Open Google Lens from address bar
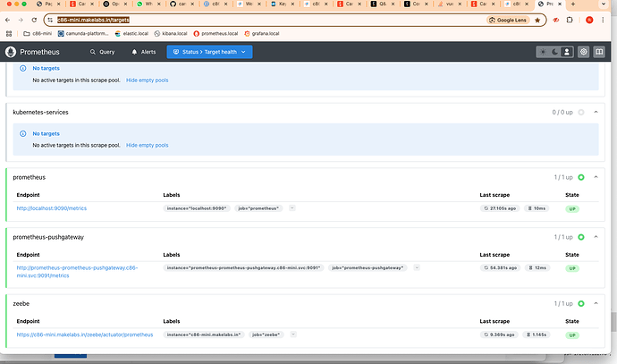Viewport: 617px width, 364px height. (509, 20)
